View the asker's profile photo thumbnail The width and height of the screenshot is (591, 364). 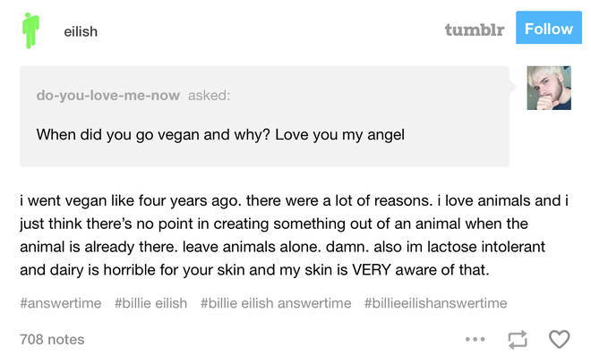point(548,88)
